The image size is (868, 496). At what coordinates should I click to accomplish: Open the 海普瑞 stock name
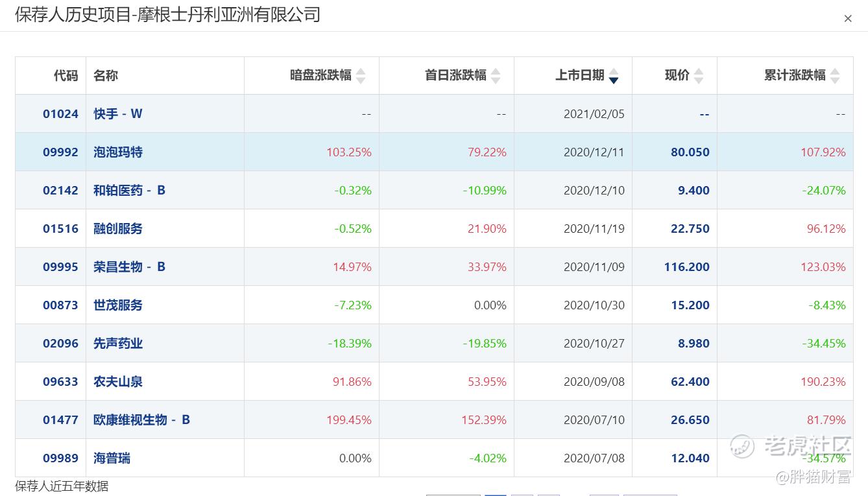112,458
